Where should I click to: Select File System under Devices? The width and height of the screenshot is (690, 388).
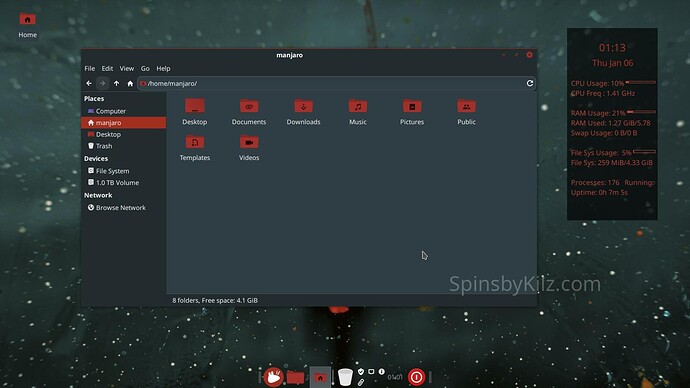point(124,171)
